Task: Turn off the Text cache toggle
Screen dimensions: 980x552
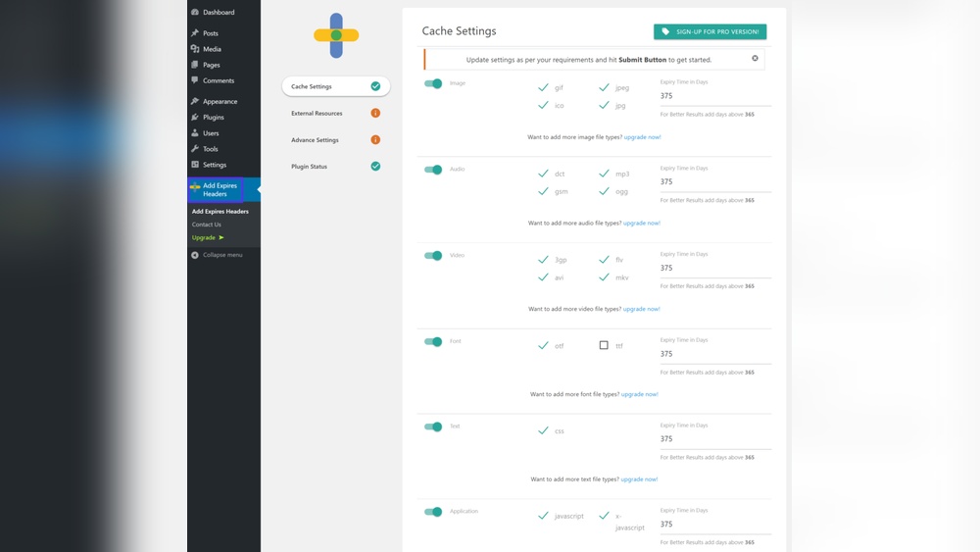Action: coord(433,427)
